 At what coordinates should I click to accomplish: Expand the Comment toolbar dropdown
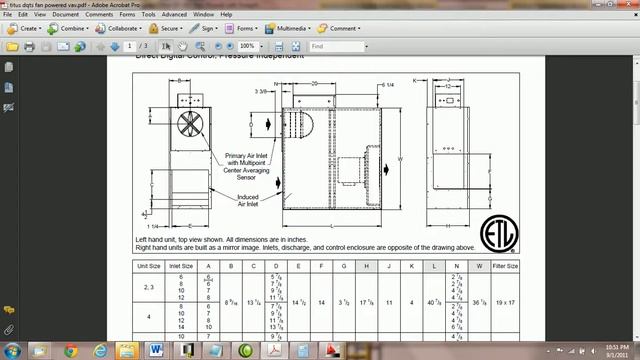point(359,29)
